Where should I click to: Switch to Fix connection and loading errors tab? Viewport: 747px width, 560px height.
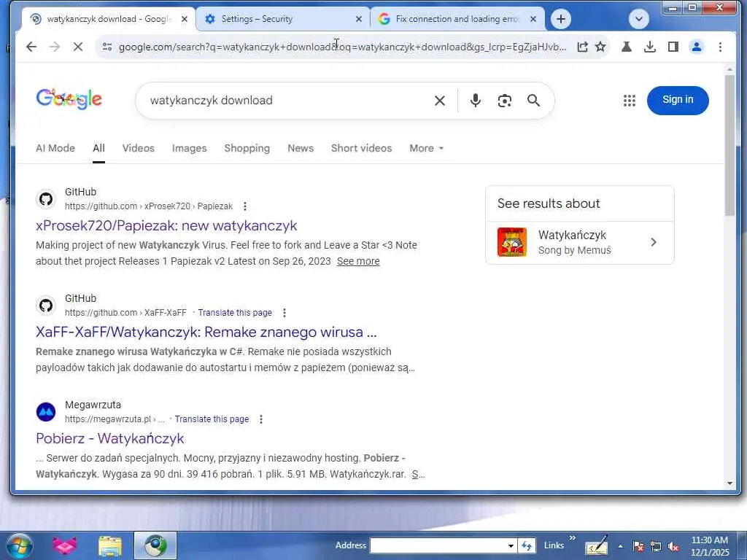point(457,19)
